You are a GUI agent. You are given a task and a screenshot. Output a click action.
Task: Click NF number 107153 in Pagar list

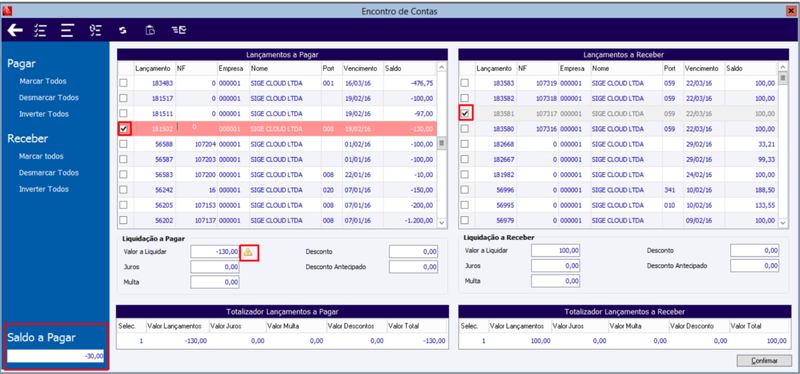[205, 206]
